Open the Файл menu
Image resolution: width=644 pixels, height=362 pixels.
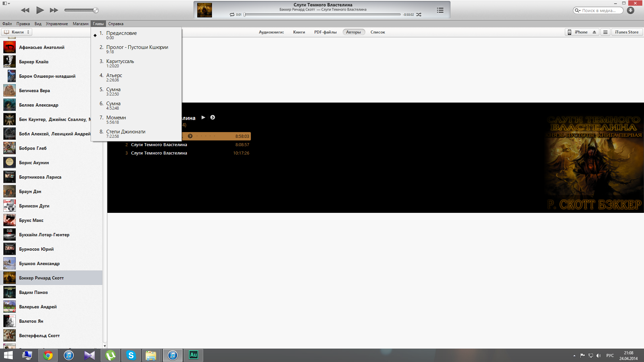coord(7,24)
